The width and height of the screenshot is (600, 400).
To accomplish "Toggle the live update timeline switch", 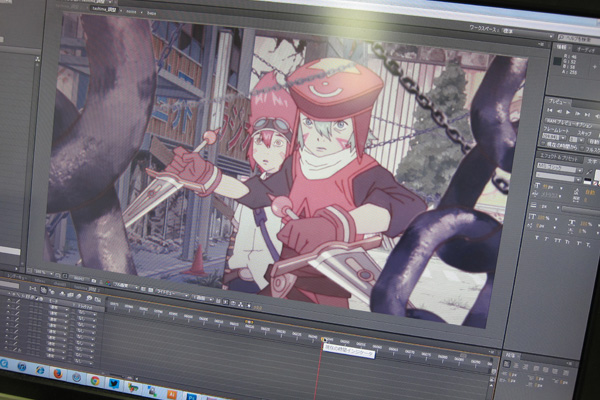I will [43, 290].
